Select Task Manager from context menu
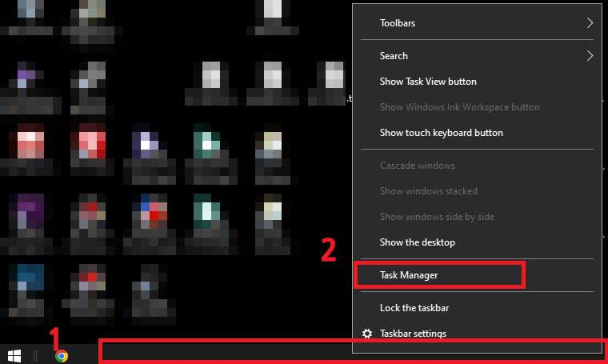Viewport: 608px width, 364px height. (439, 275)
